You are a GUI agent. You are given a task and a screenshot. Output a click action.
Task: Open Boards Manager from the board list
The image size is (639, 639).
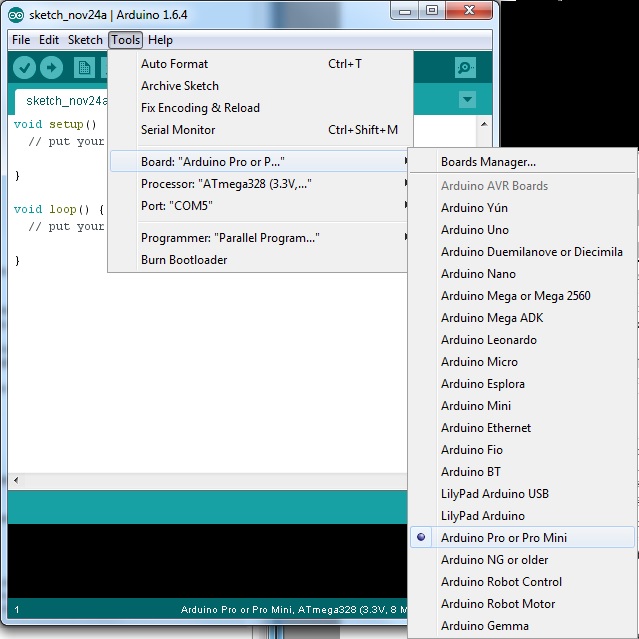[x=488, y=162]
